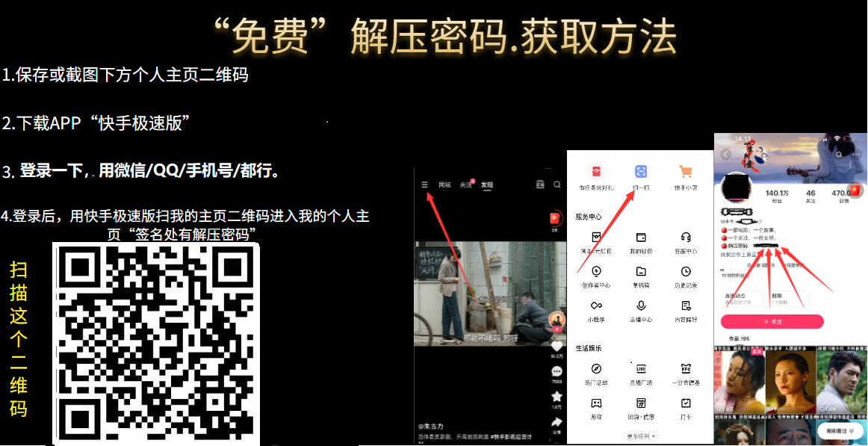Open 团购·优惠 deals icon
Viewport: 868px width, 446px height.
click(641, 403)
